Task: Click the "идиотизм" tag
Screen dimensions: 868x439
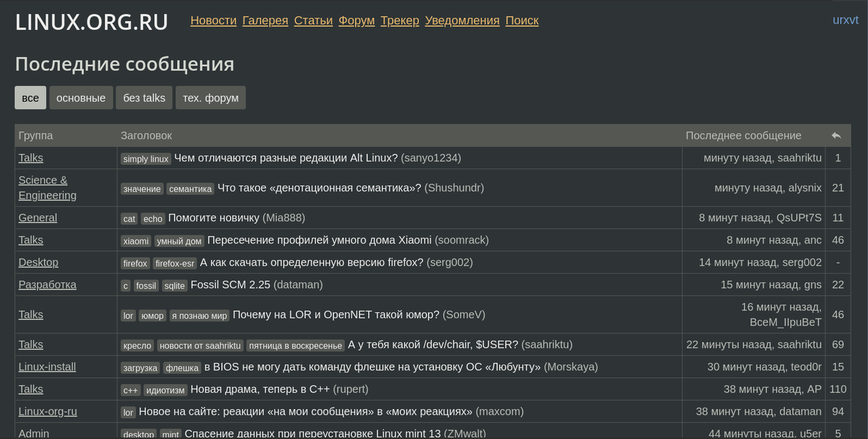Action: click(165, 390)
